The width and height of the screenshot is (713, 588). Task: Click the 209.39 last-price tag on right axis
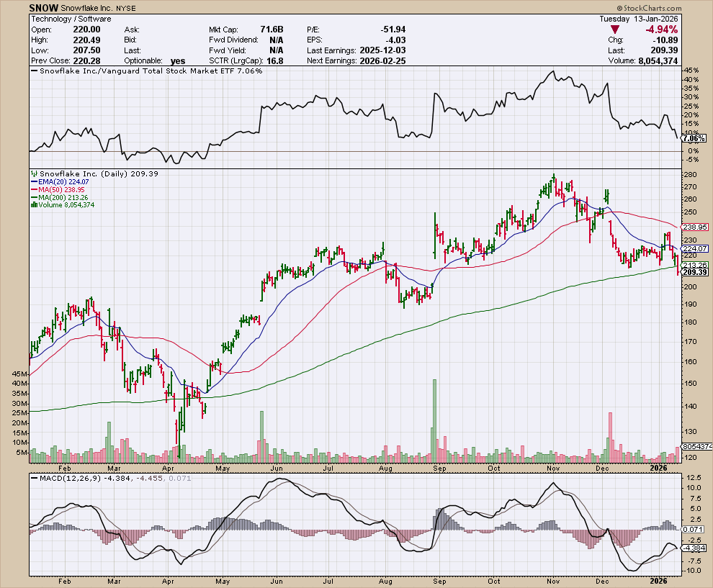point(695,272)
